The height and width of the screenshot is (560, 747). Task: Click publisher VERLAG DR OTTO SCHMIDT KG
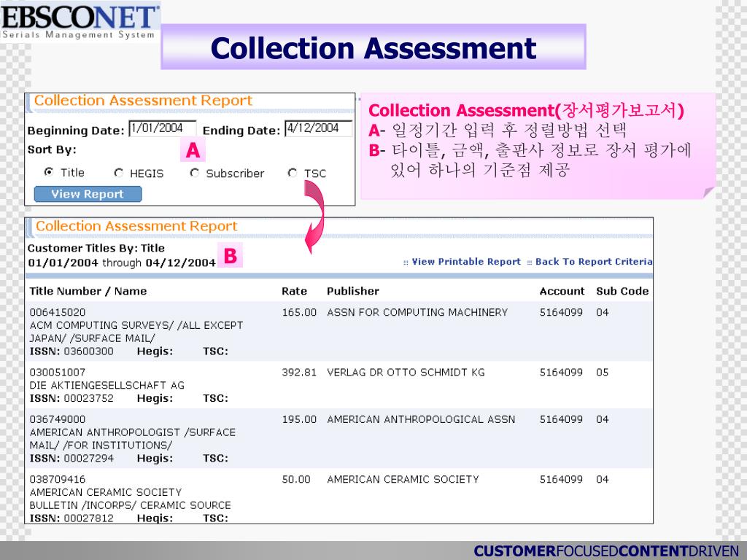pos(406,373)
